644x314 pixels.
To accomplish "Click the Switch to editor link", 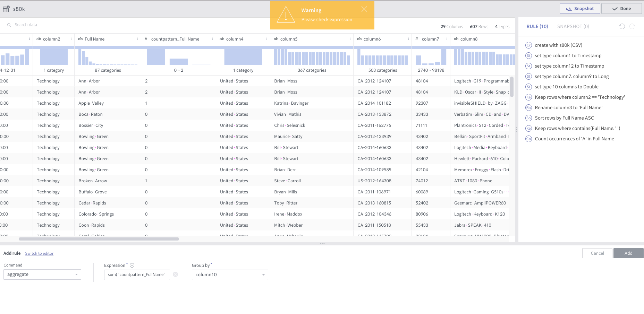I will tap(39, 253).
